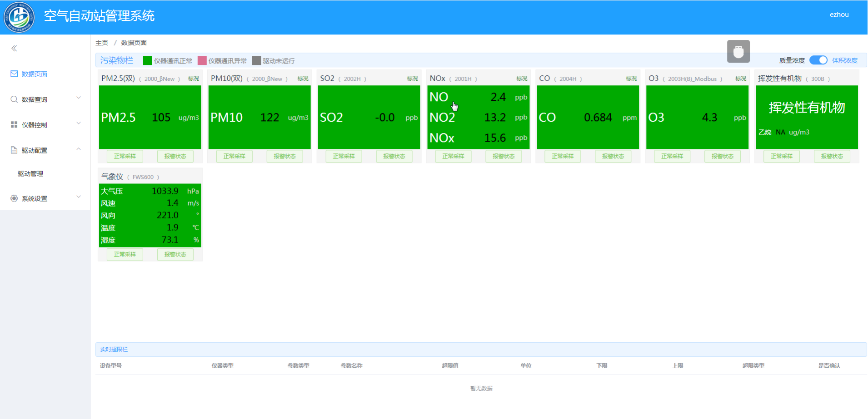Expand the 仪器控制 menu chevron
This screenshot has height=419, width=868.
coord(79,123)
